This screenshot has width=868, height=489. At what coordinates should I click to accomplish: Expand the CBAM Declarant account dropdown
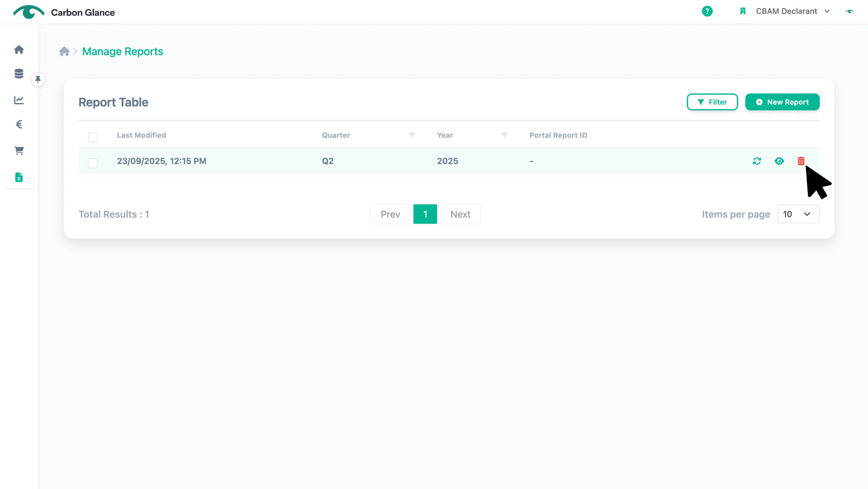coord(793,11)
